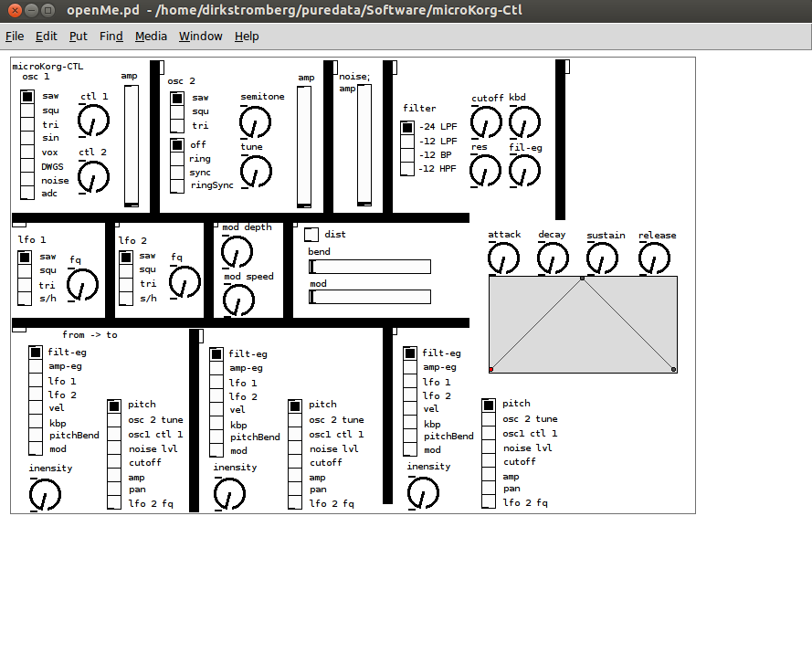812x653 pixels.
Task: Click the osc 1 amp vertical slider
Action: 132,146
